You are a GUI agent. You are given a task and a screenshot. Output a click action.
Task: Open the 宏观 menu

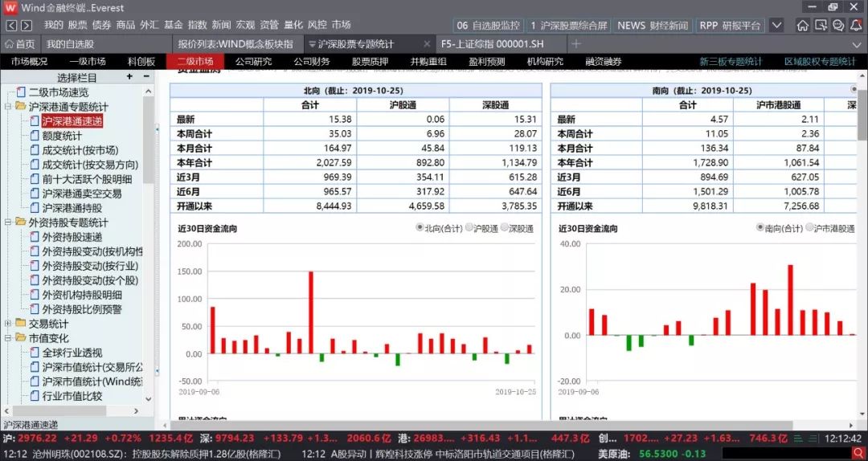pos(245,25)
